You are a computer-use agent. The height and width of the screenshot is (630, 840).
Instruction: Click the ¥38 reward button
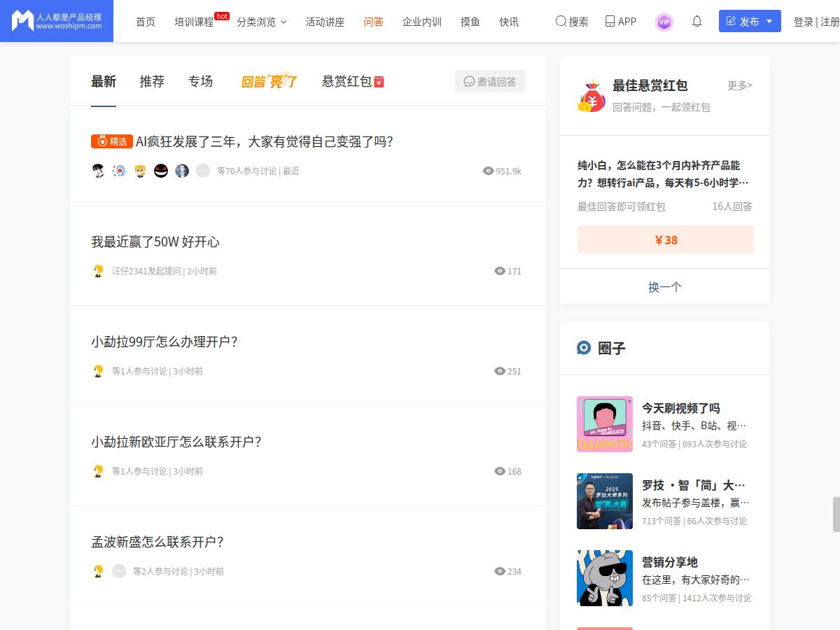(666, 239)
